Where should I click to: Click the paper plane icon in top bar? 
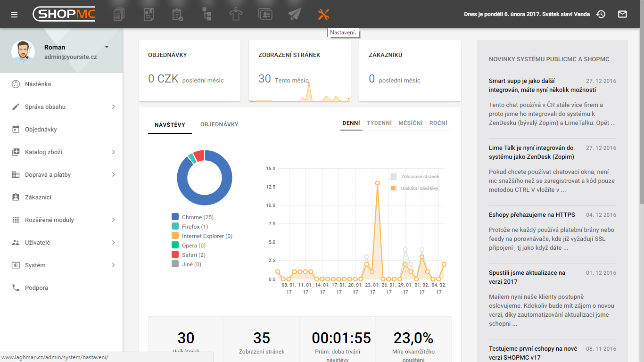click(294, 14)
